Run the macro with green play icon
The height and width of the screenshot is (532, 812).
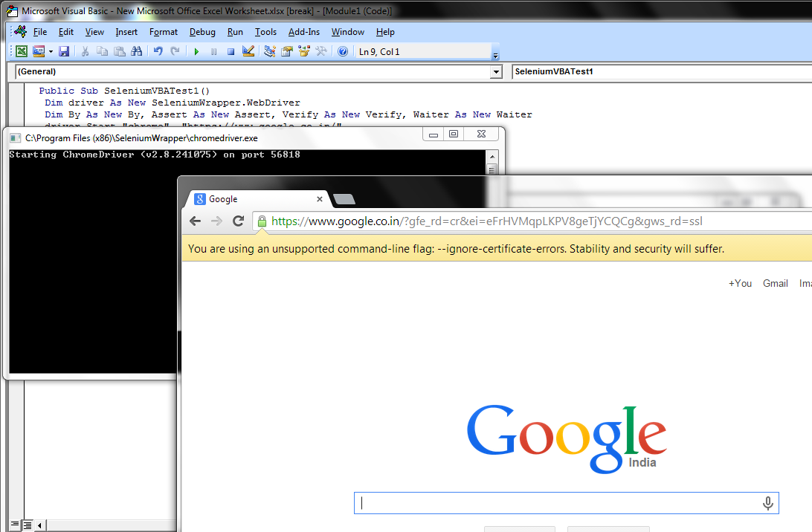click(x=196, y=51)
